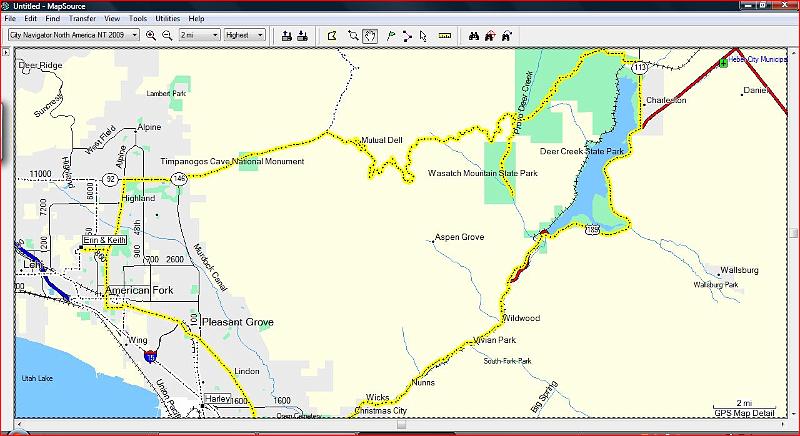Click the Wildwood label on the map

point(521,318)
